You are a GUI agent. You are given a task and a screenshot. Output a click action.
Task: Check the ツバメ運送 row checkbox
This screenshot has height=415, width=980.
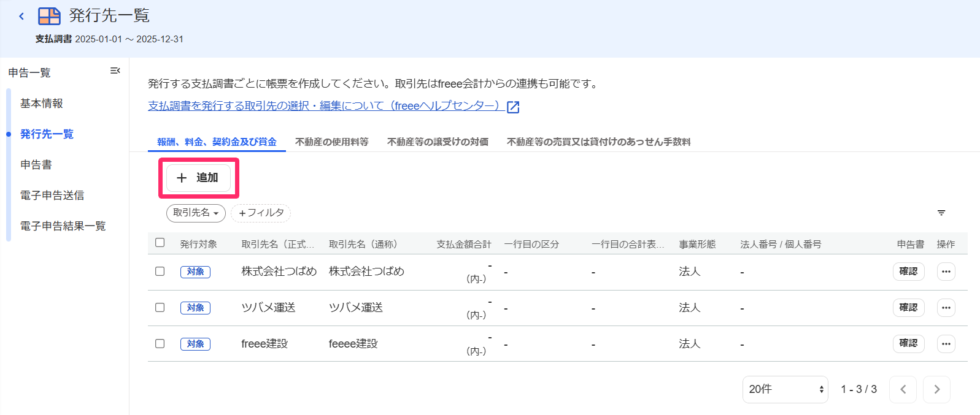coord(160,307)
